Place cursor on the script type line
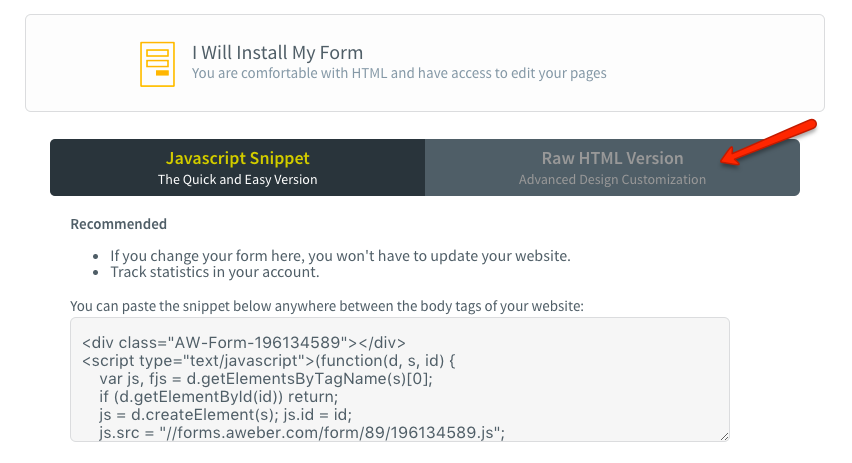 click(268, 358)
